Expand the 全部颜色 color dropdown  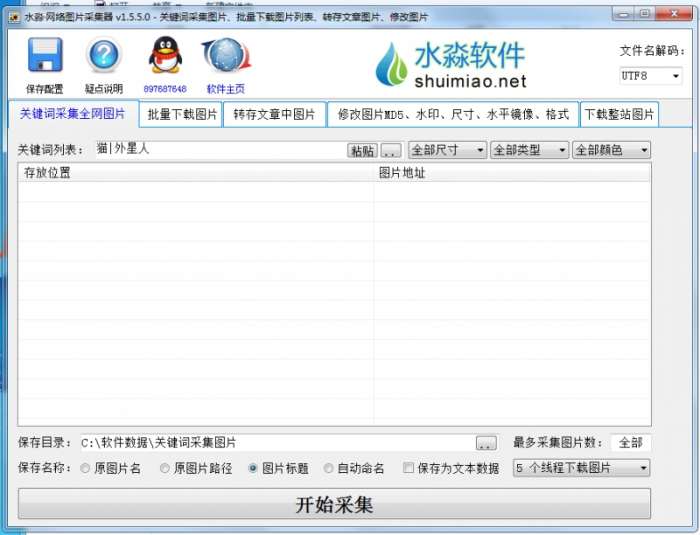[612, 150]
